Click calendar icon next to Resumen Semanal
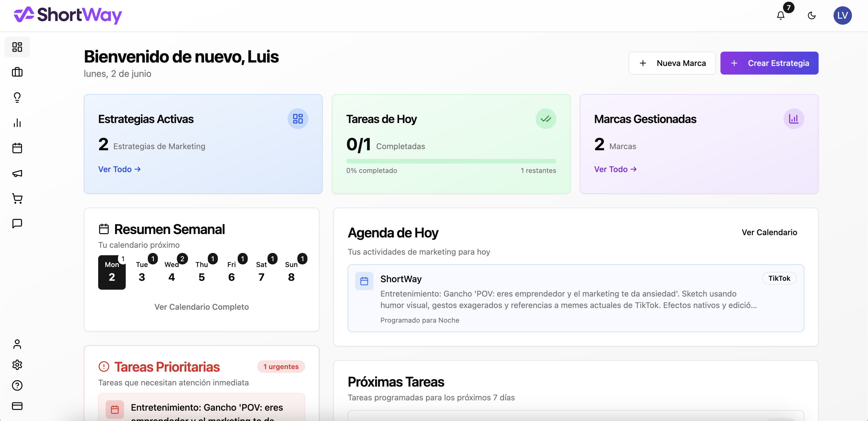 [x=104, y=229]
